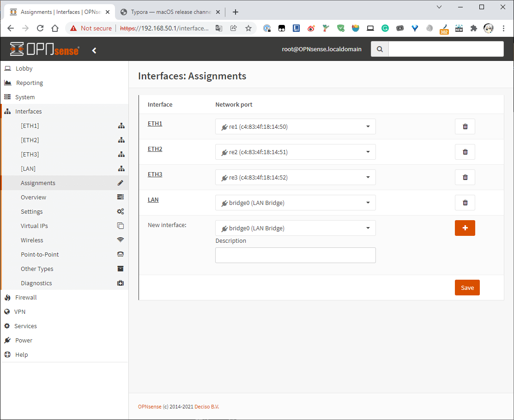
Task: Open Virtual IPs in the sidebar
Action: pos(34,226)
